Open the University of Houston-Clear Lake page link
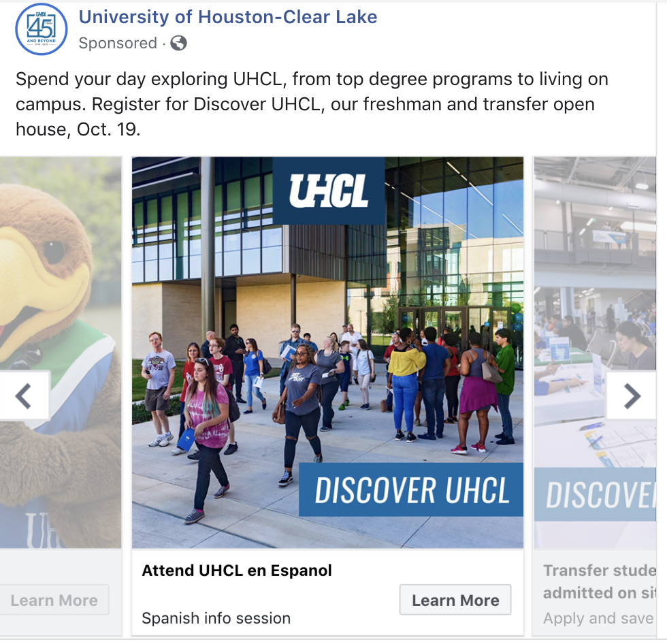This screenshot has width=667, height=644. click(228, 17)
